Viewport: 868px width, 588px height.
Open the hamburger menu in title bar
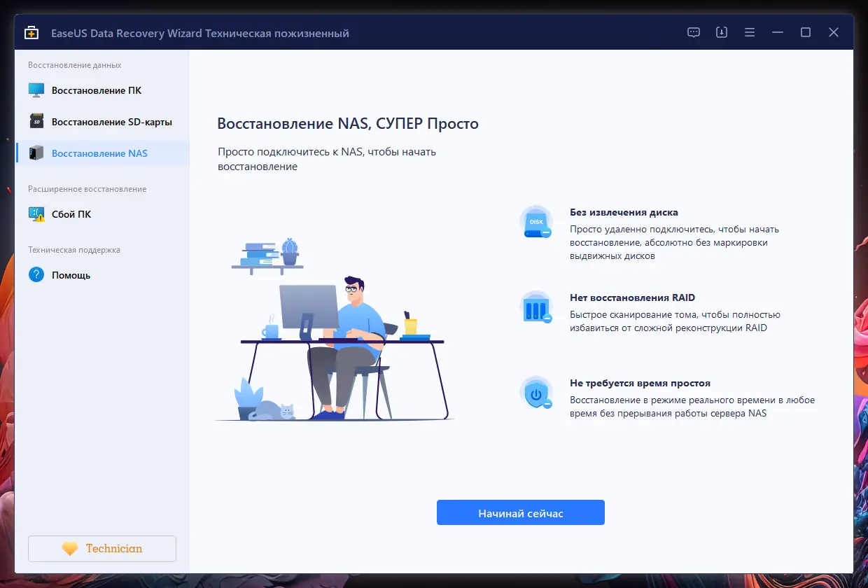(x=750, y=32)
